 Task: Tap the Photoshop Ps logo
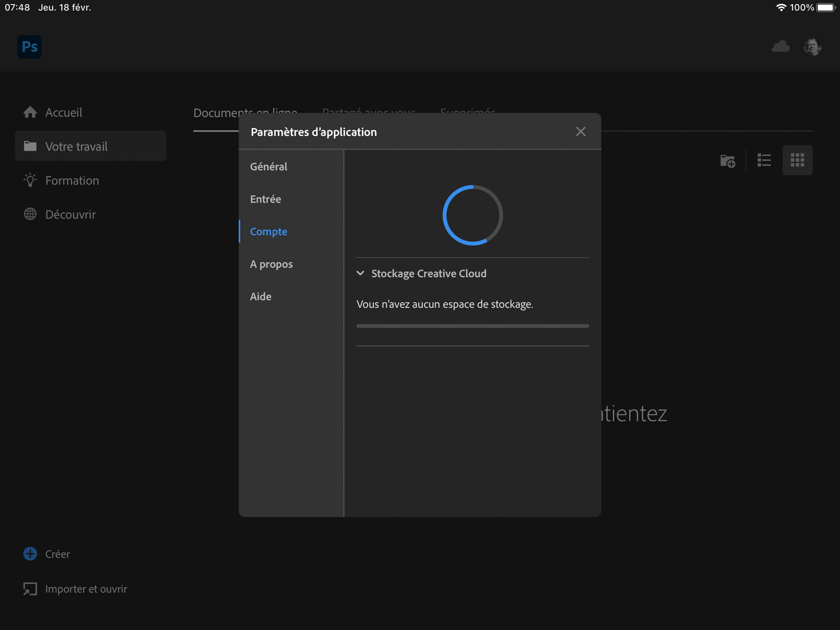click(30, 47)
